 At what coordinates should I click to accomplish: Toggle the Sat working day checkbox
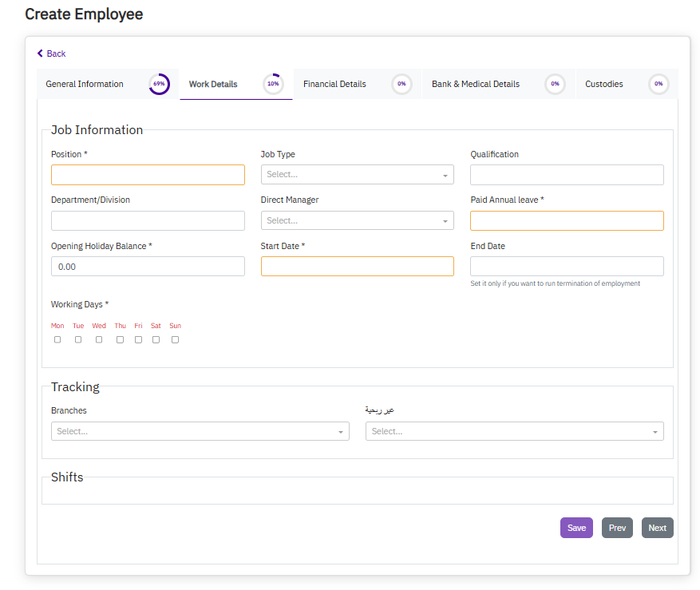pyautogui.click(x=156, y=339)
